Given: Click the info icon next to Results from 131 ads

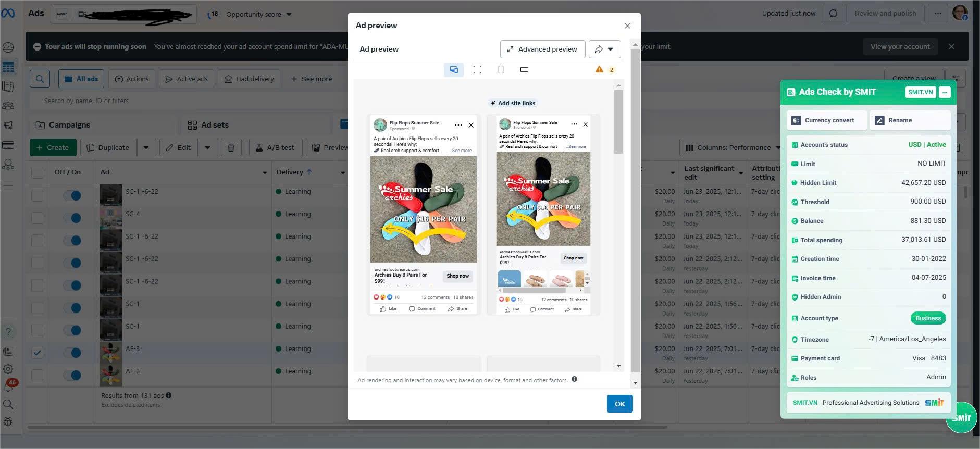Looking at the screenshot, I should point(168,395).
